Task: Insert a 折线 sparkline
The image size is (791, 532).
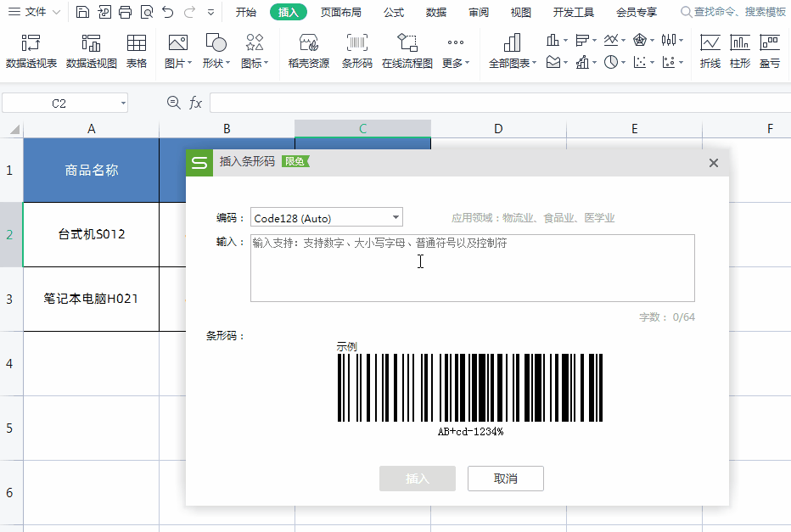Action: pos(710,51)
